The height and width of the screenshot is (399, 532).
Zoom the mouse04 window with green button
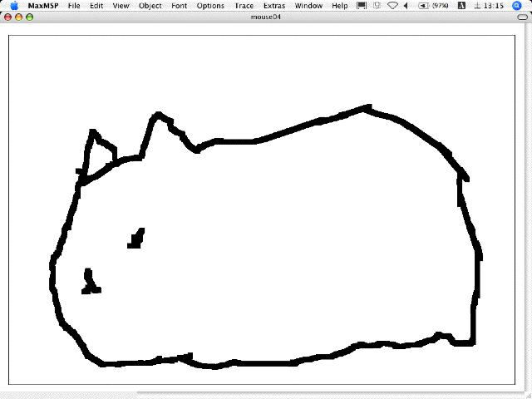coord(30,17)
